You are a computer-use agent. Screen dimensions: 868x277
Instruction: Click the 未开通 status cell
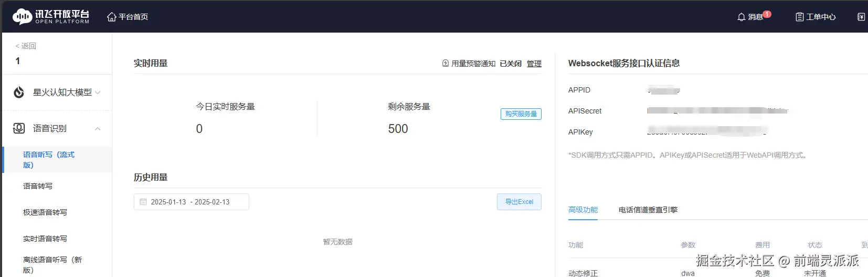point(815,273)
